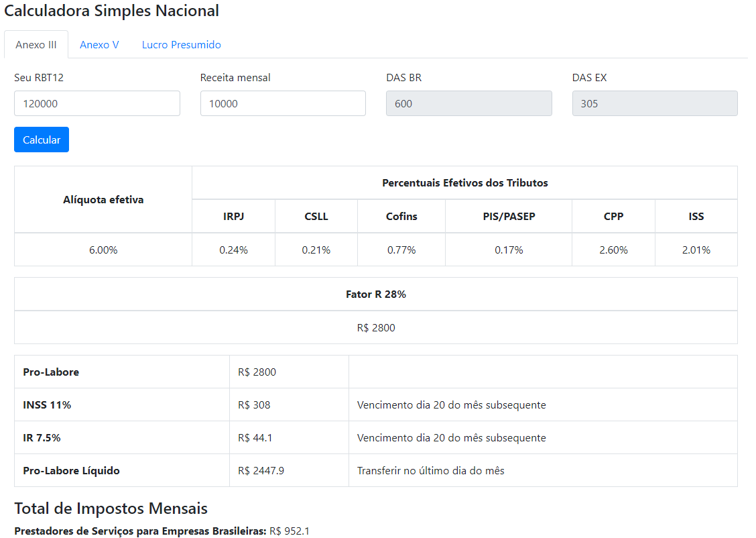This screenshot has height=538, width=756.
Task: Select the Lucro Presumido tab
Action: pos(181,45)
